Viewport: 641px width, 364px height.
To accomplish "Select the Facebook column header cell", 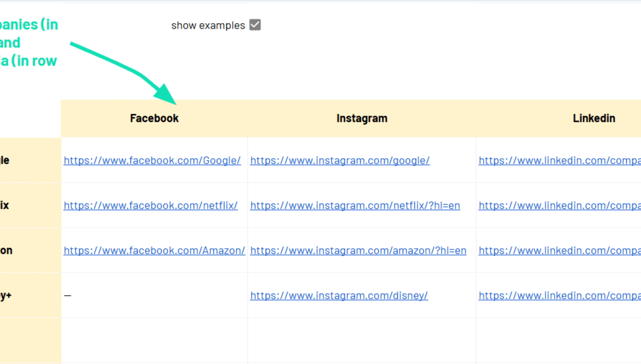I will pyautogui.click(x=154, y=118).
